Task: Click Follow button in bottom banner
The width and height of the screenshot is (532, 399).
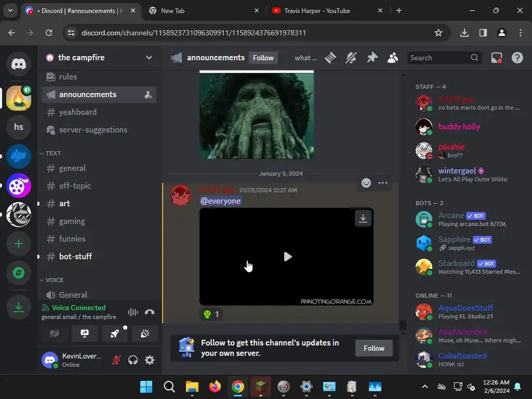Action: [374, 348]
